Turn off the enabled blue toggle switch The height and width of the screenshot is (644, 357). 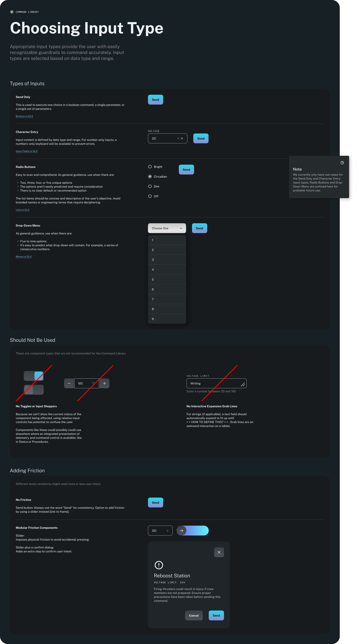[x=34, y=376]
